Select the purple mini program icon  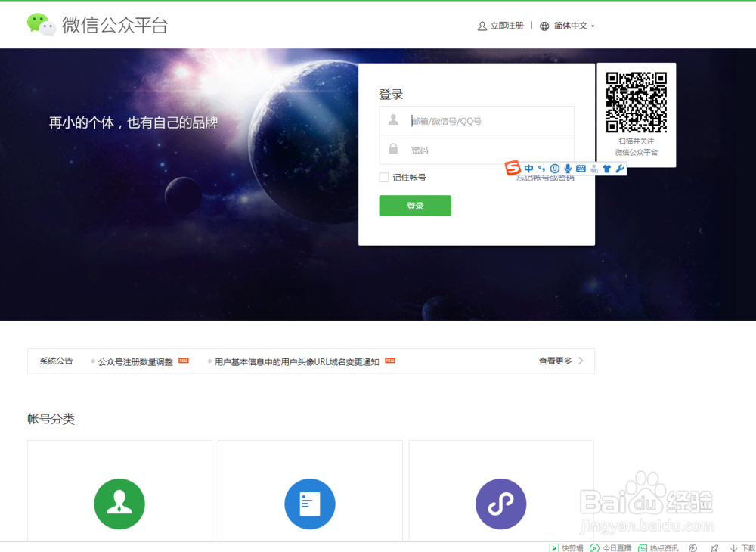pos(500,504)
